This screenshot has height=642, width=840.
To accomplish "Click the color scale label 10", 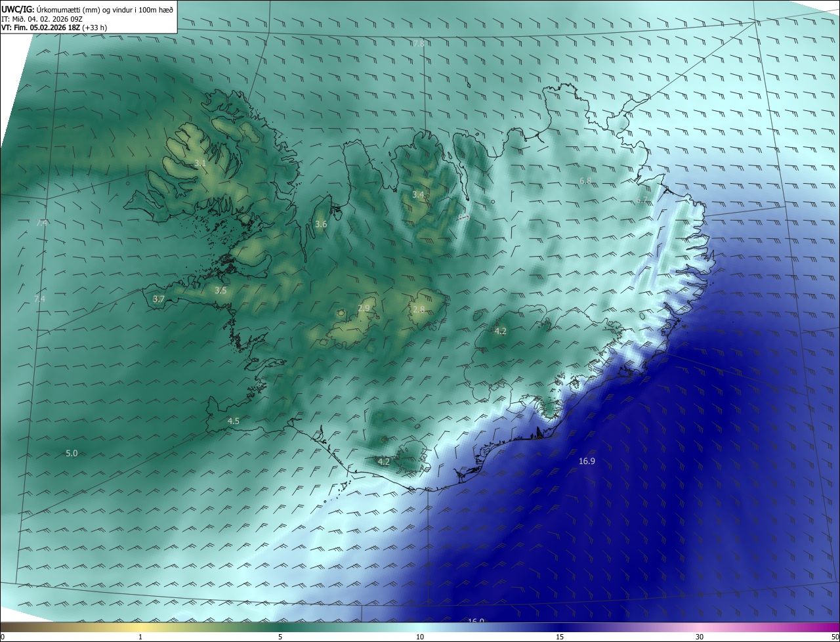I will coord(420,637).
